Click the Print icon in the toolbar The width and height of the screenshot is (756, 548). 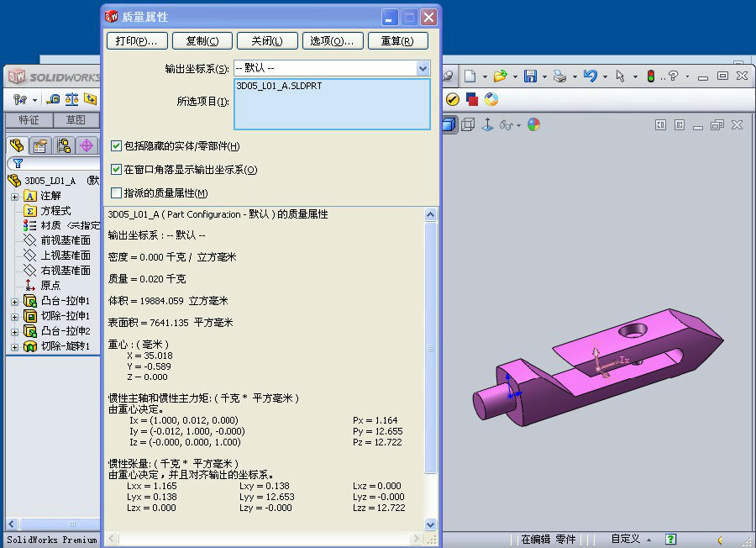pyautogui.click(x=559, y=76)
